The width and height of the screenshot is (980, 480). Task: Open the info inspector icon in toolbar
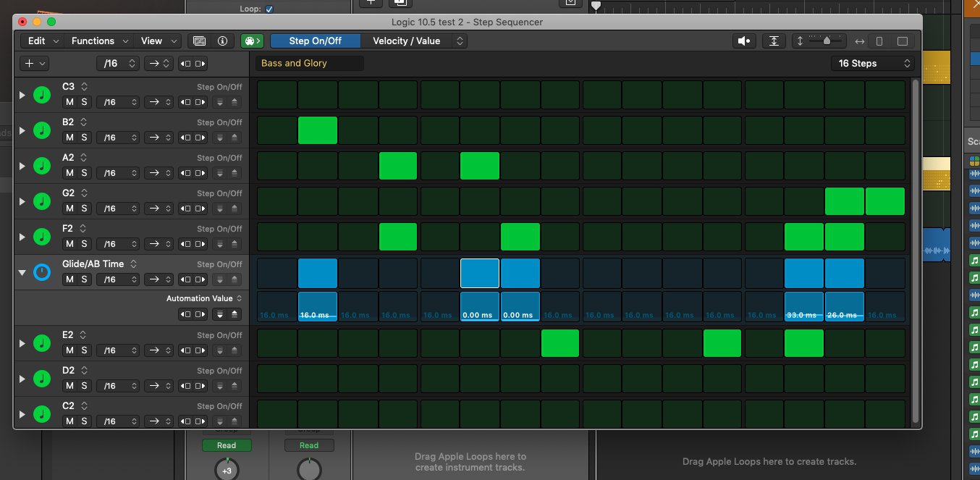[x=223, y=41]
